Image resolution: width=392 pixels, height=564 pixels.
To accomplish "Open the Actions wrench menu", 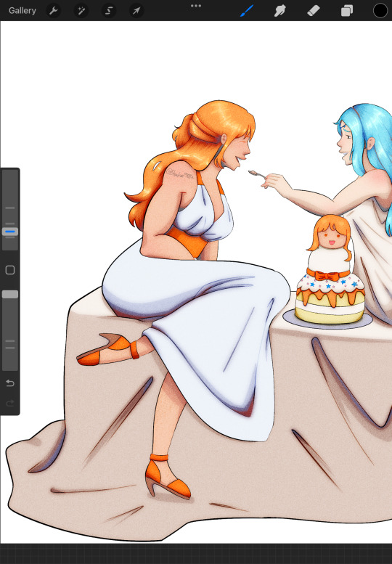I will tap(54, 11).
